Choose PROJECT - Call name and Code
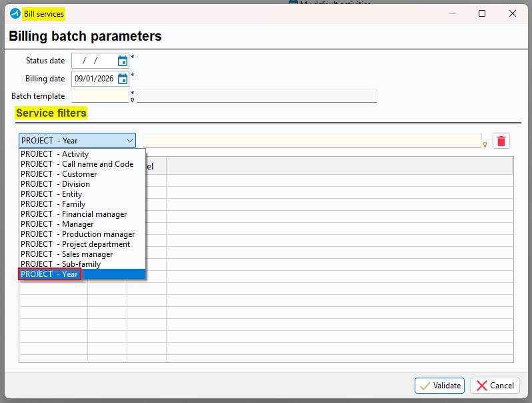 click(x=77, y=164)
